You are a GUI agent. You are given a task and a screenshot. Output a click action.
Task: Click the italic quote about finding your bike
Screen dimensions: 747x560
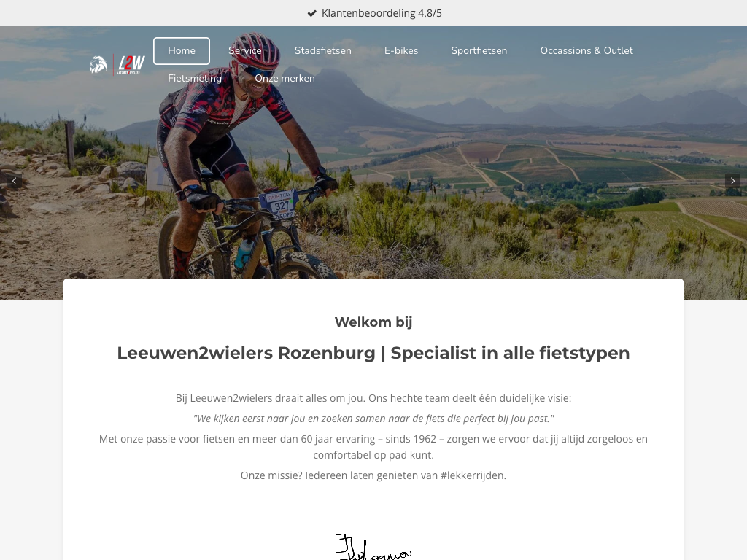[x=373, y=419]
